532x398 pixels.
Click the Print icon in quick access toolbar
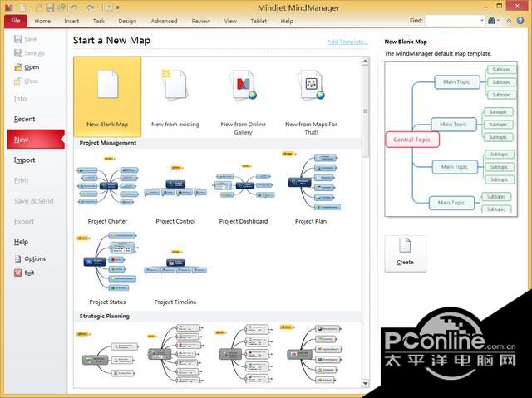click(61, 7)
